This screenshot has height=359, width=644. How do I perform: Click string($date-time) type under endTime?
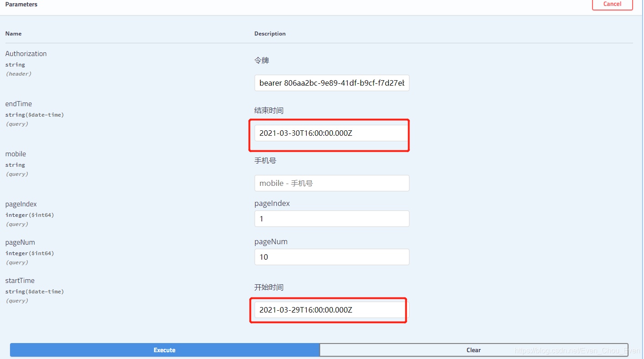35,115
